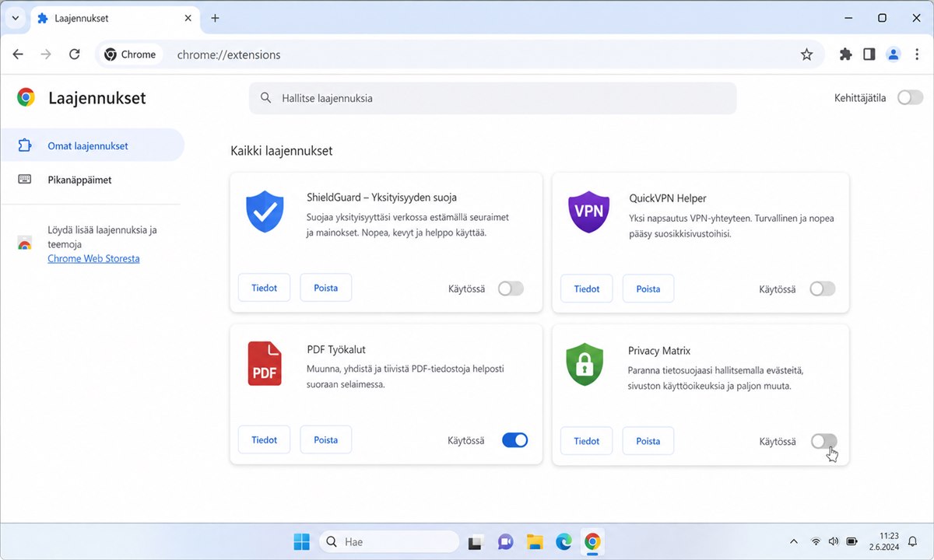The height and width of the screenshot is (560, 934).
Task: Click the PDF Työkalut icon
Action: (x=265, y=363)
